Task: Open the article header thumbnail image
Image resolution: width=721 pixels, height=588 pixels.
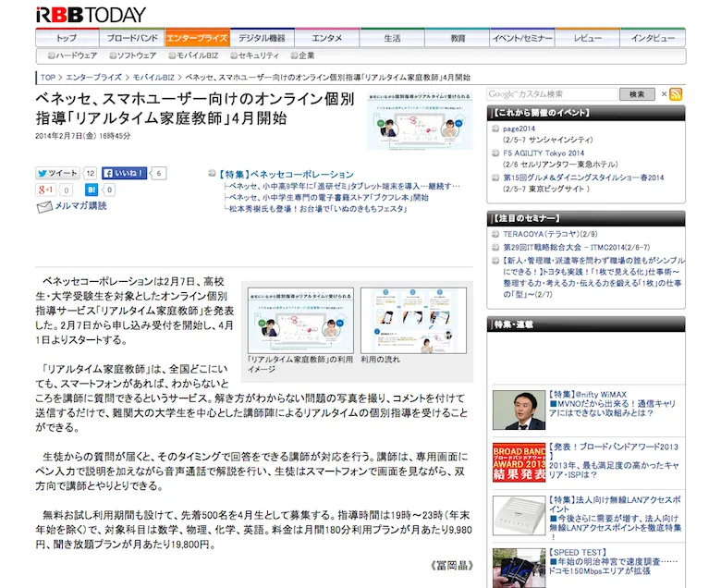Action: (x=420, y=121)
